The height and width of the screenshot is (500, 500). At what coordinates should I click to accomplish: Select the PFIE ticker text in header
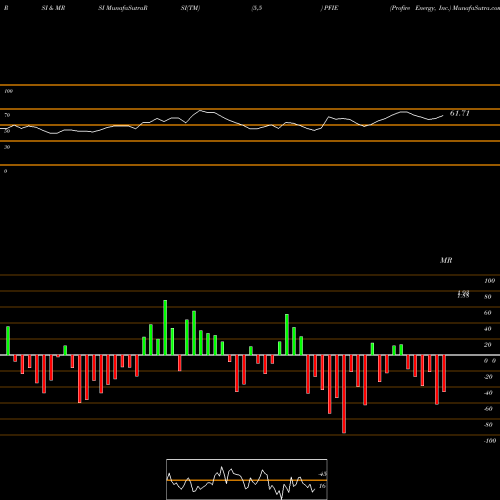click(331, 8)
